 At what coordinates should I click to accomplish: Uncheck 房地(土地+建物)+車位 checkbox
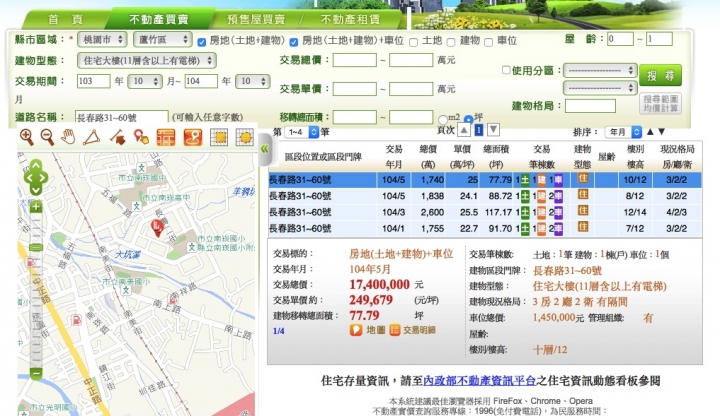click(294, 42)
